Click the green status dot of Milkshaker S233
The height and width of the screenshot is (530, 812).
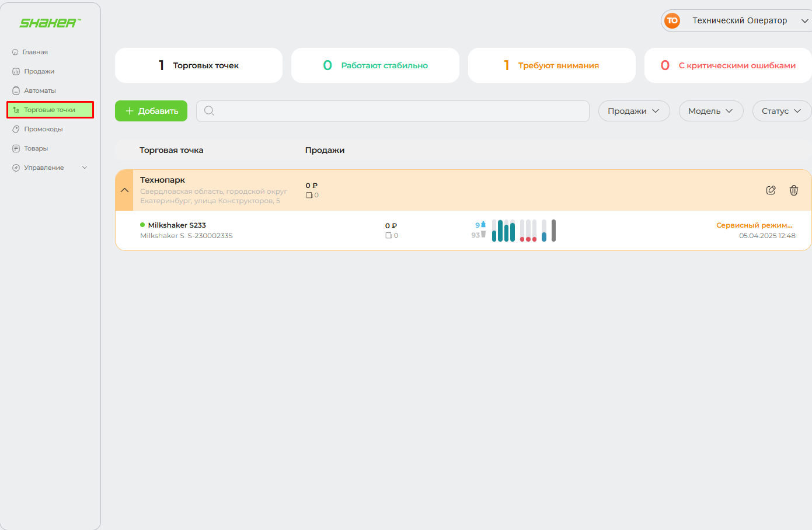[x=142, y=225]
